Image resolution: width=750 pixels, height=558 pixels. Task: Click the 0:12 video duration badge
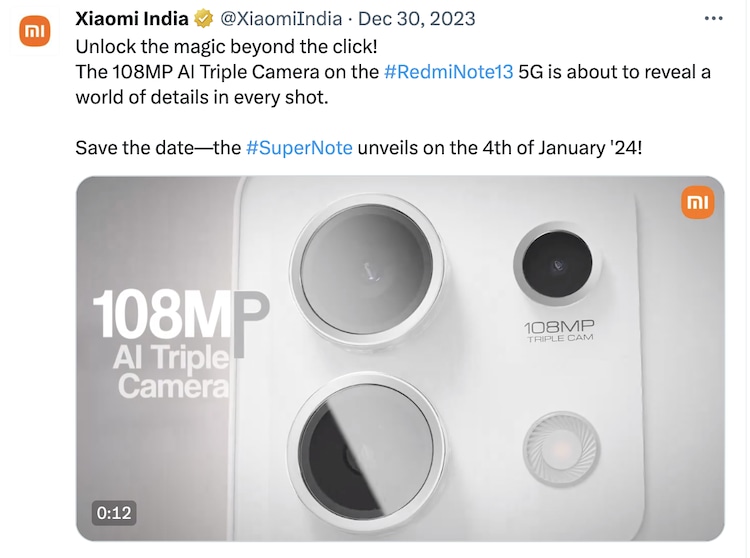(113, 513)
